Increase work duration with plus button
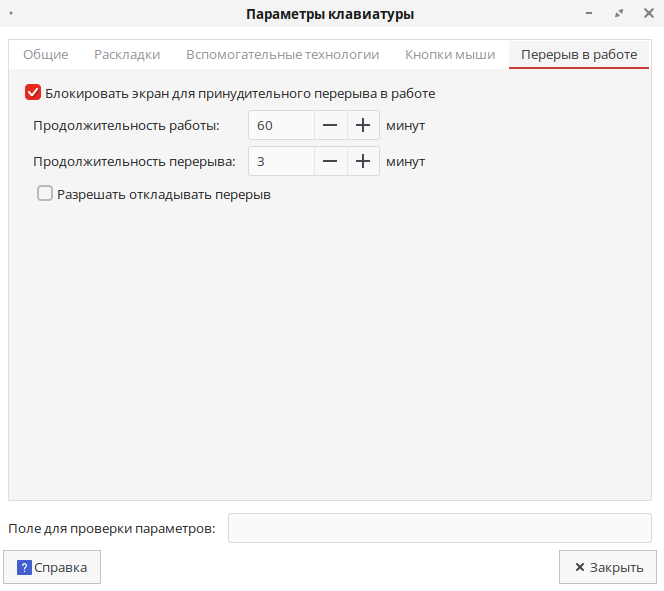The image size is (664, 591). pyautogui.click(x=363, y=126)
